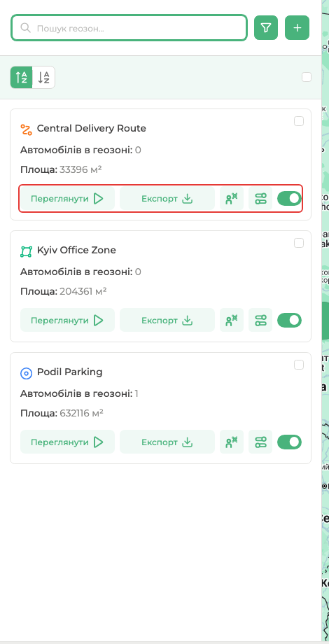Open vehicle assignment icon for Central Delivery Route
The width and height of the screenshot is (329, 644).
232,198
